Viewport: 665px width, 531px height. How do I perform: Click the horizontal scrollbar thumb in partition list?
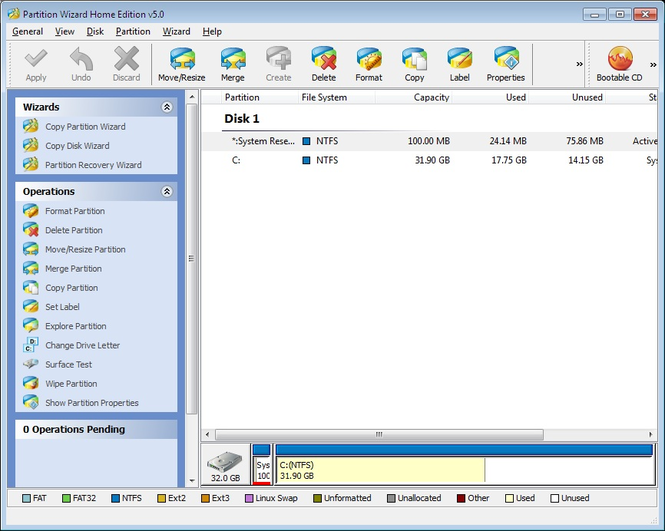tap(379, 434)
